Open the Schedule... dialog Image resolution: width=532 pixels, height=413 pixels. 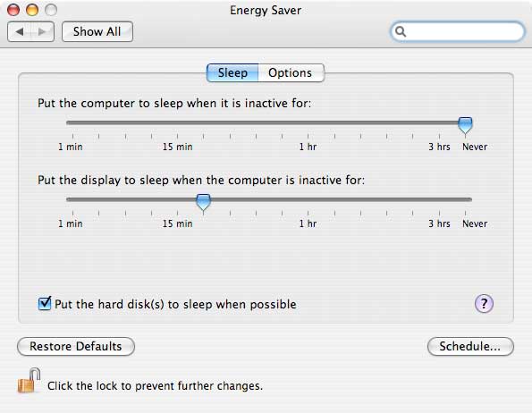(x=470, y=346)
